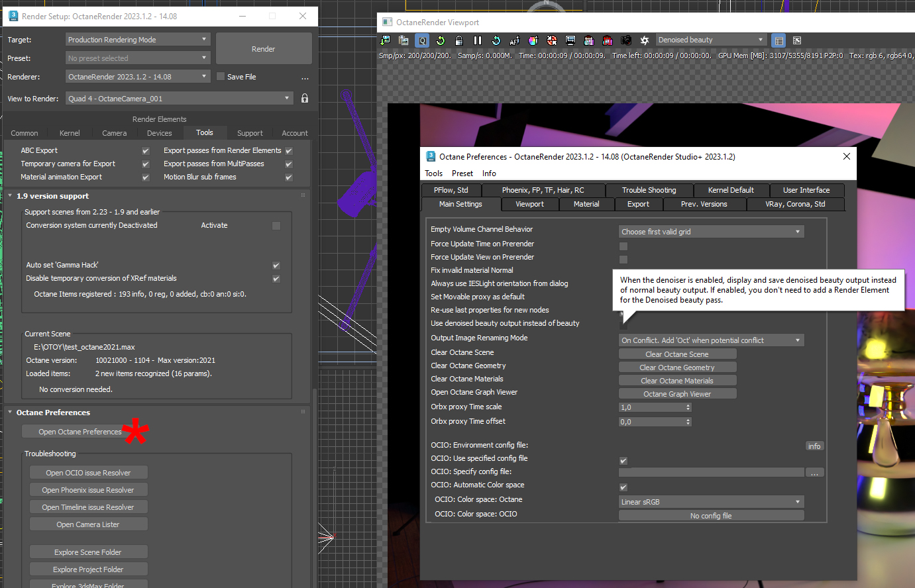The image size is (915, 588).
Task: Click the Octane Preferences window title icon
Action: click(431, 156)
